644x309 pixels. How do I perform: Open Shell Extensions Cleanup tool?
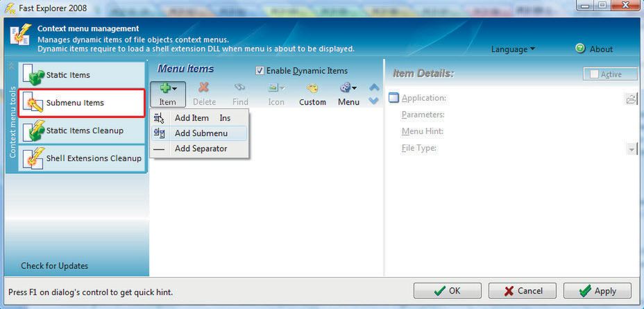(x=82, y=158)
